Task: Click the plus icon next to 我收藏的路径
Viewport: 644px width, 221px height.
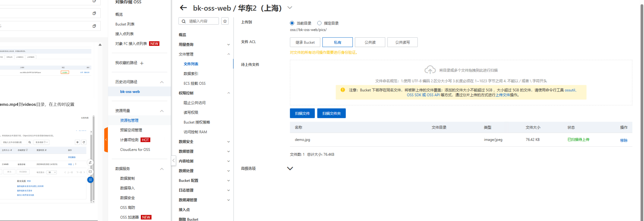Action: (142, 63)
